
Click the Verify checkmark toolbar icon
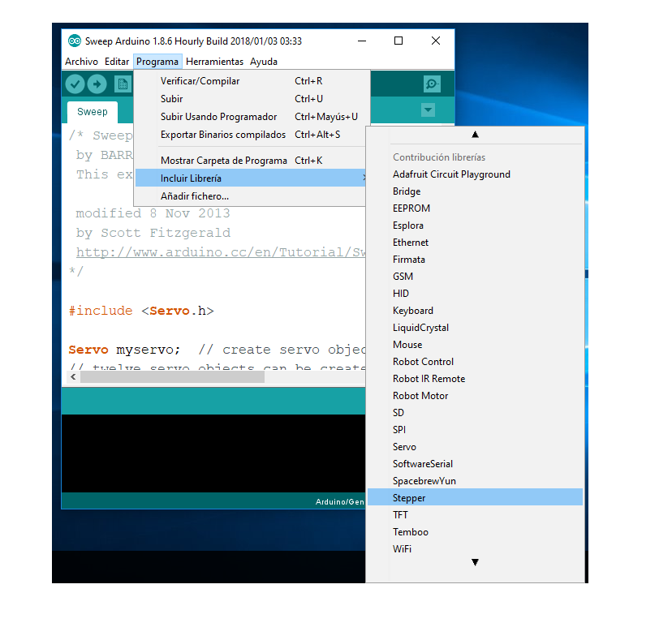pos(75,84)
